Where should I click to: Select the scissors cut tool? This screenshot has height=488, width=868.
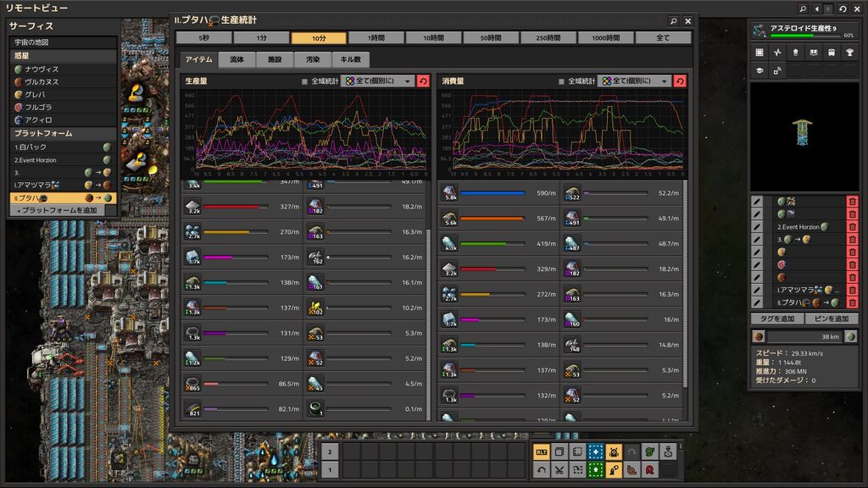(559, 469)
